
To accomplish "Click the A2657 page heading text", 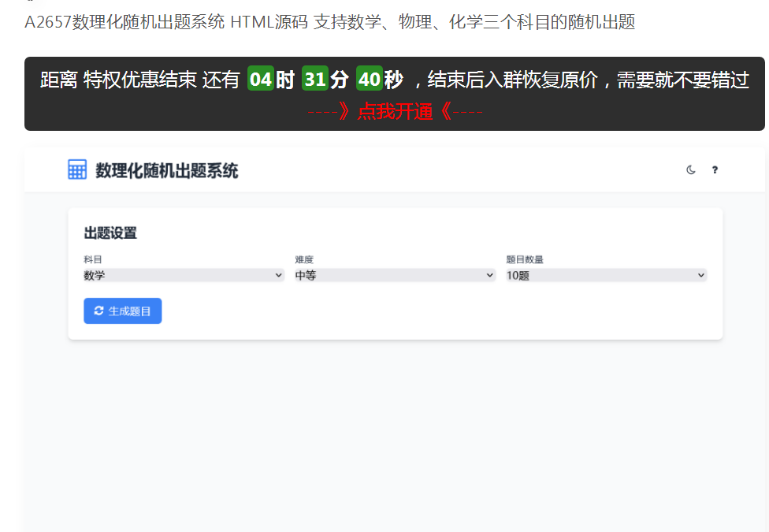I will (329, 22).
